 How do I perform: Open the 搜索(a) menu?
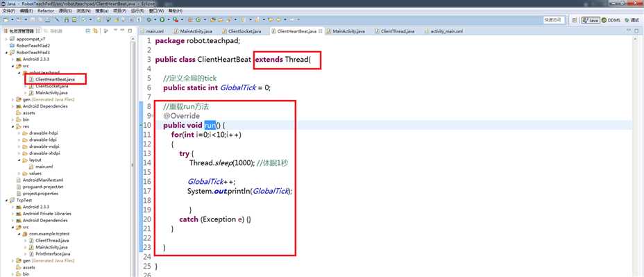coord(102,10)
